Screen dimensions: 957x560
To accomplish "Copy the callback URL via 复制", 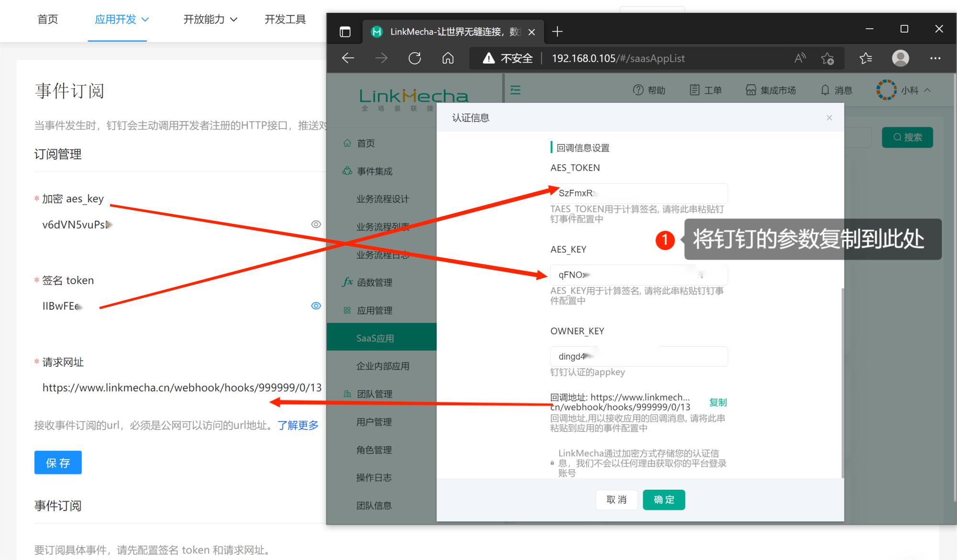I will (x=718, y=402).
